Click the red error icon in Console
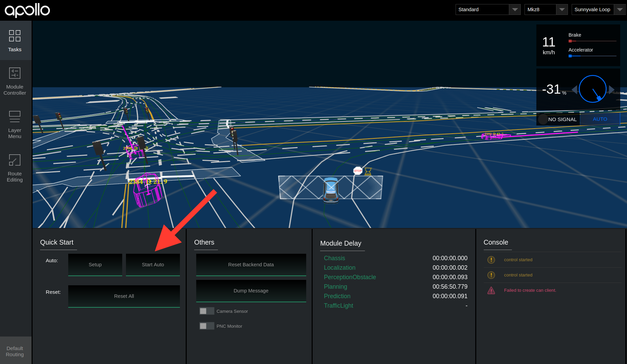Image resolution: width=627 pixels, height=364 pixels. coord(491,290)
